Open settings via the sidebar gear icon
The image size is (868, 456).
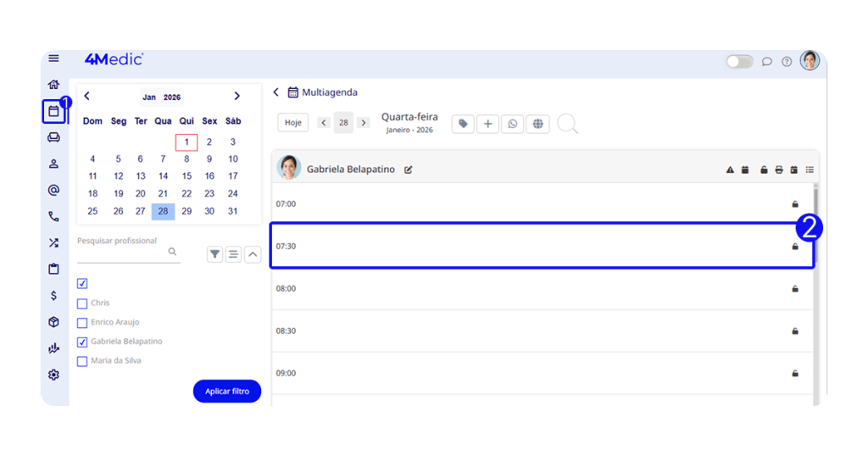(53, 375)
